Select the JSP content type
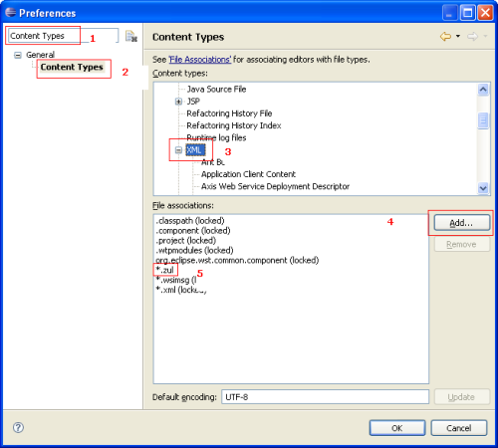 click(x=193, y=102)
